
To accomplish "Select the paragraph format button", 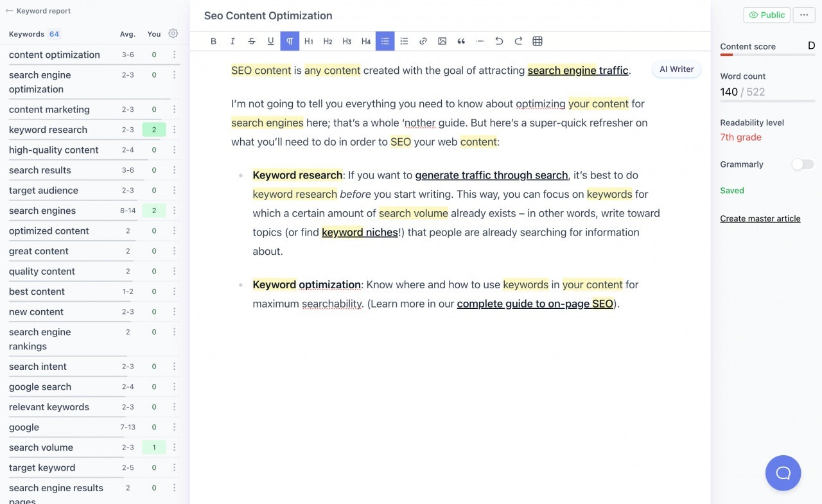I will [x=290, y=41].
